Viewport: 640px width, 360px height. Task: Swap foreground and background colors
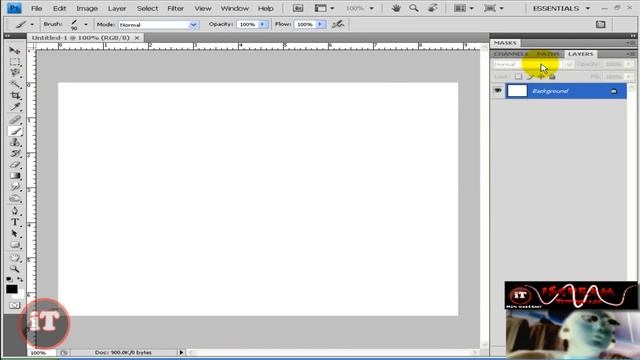pos(20,280)
